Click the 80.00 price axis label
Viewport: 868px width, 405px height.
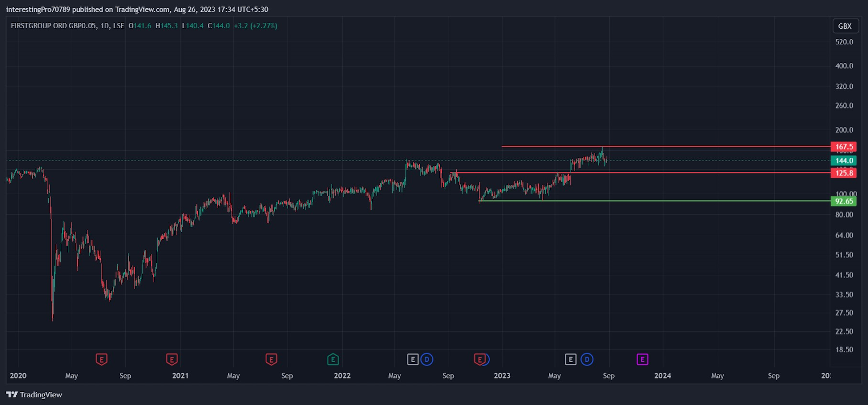coord(844,215)
